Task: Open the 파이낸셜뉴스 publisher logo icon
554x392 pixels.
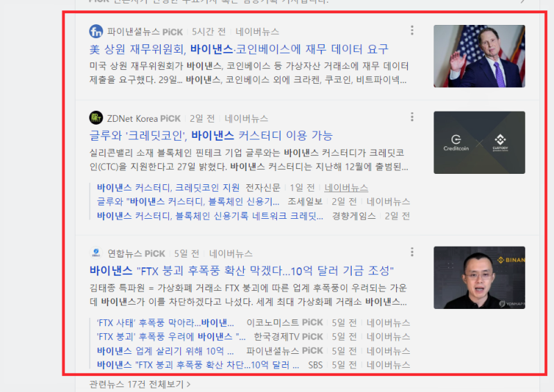Action: coord(96,31)
